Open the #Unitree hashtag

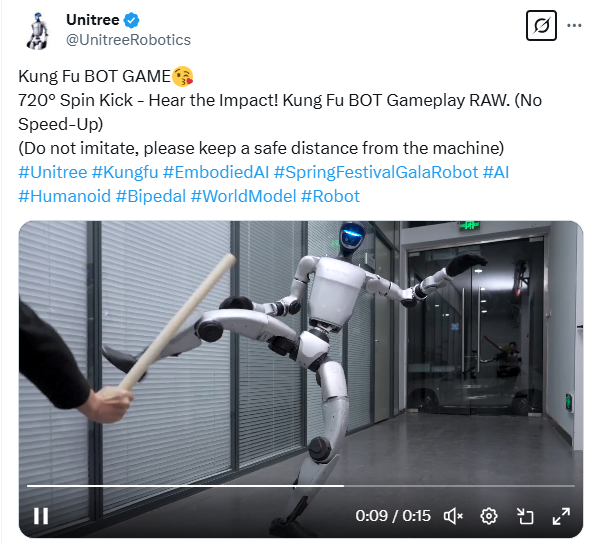(x=53, y=172)
